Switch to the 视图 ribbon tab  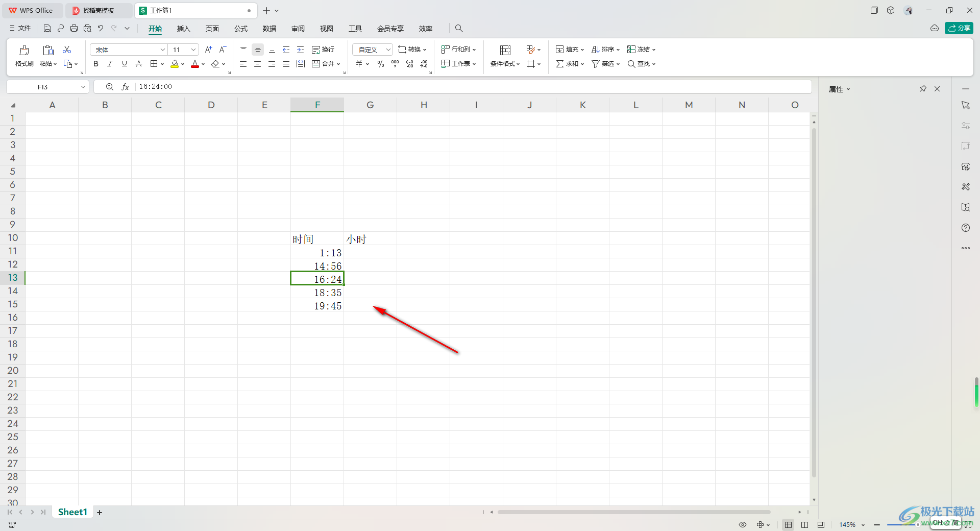[x=327, y=29]
